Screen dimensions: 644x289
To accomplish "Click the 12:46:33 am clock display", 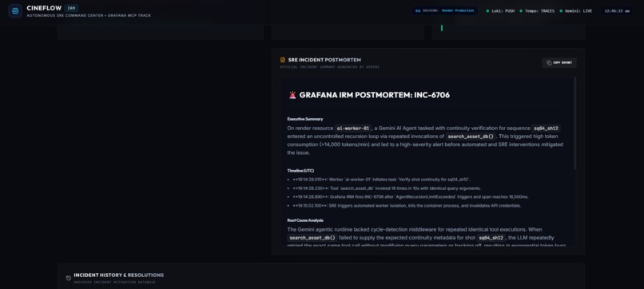I will tap(617, 11).
